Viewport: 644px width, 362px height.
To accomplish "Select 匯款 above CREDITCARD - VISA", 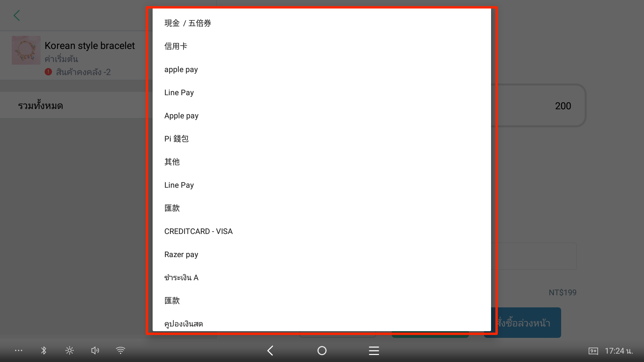I will point(322,208).
